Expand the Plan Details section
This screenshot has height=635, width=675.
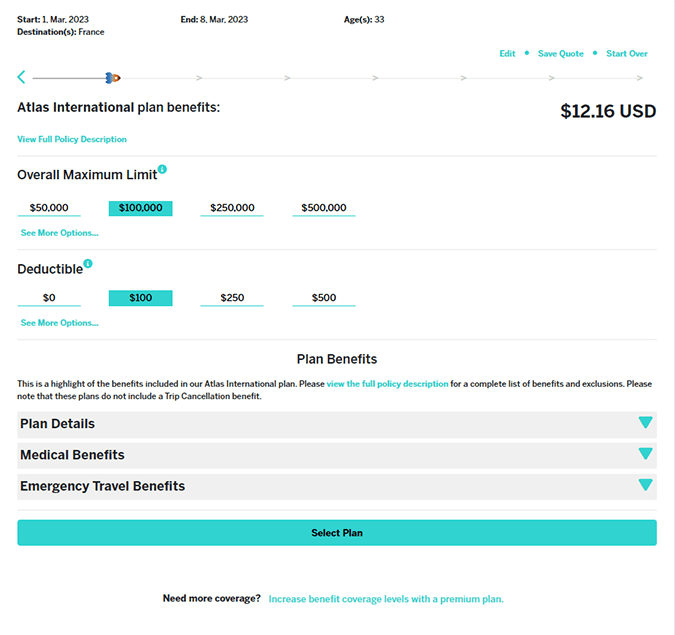pos(336,424)
